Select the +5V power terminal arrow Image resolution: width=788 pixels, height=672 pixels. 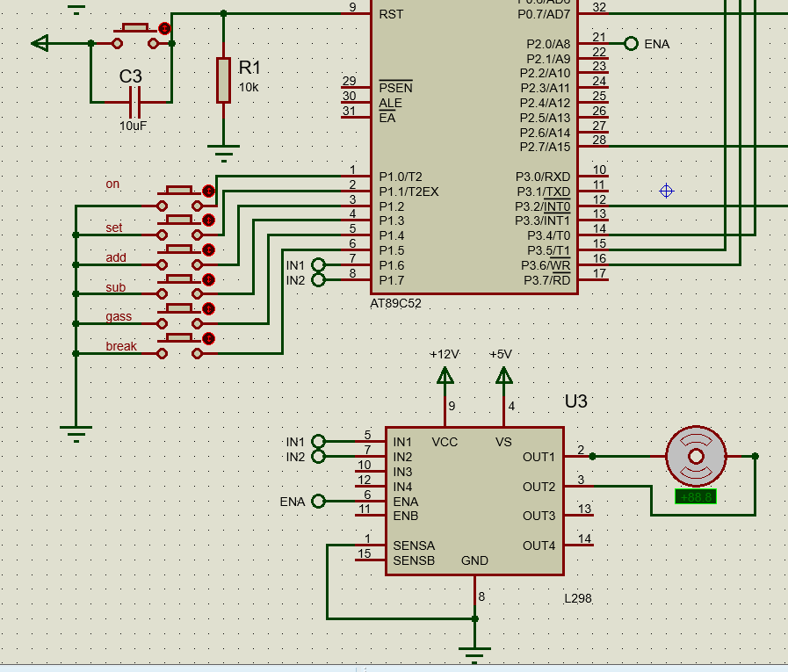click(503, 376)
